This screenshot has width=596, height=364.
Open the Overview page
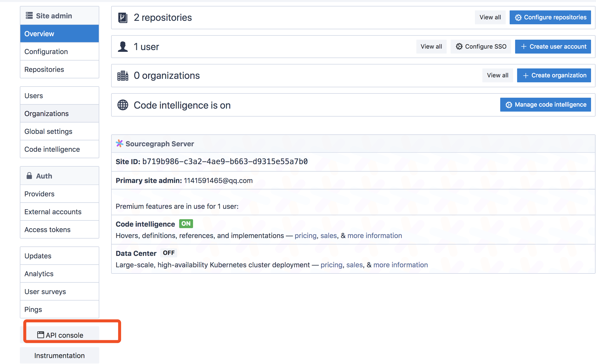point(60,33)
